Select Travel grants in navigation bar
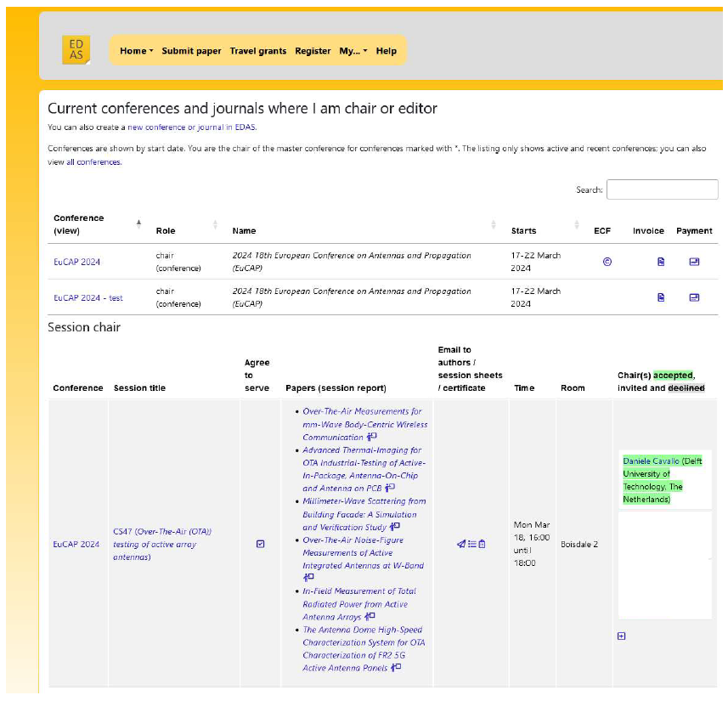 point(257,51)
